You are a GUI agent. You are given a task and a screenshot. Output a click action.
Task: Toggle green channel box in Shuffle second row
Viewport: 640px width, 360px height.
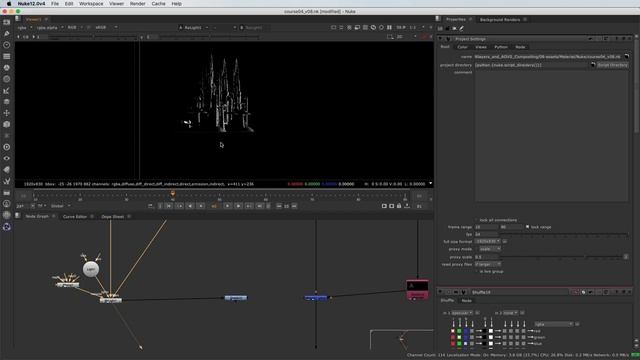pyautogui.click(x=459, y=338)
